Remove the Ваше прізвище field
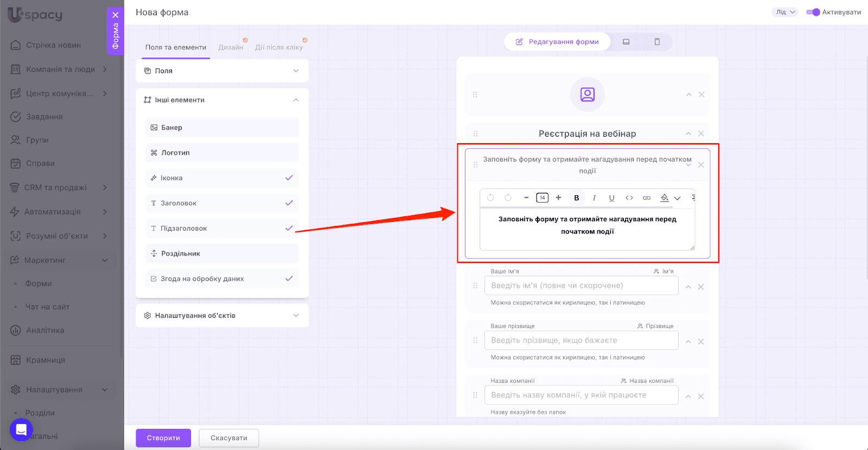 [x=701, y=342]
